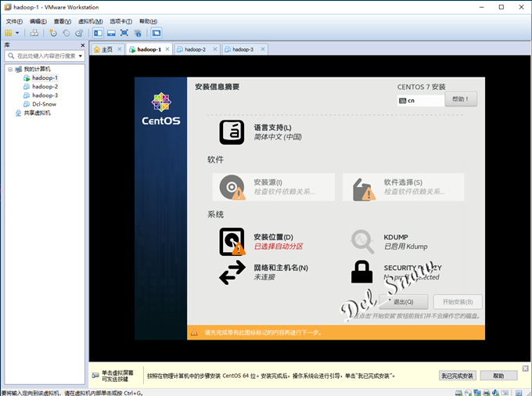This screenshot has height=396, width=532.
Task: Collapse the 我的计算机 tree node
Action: coord(10,69)
